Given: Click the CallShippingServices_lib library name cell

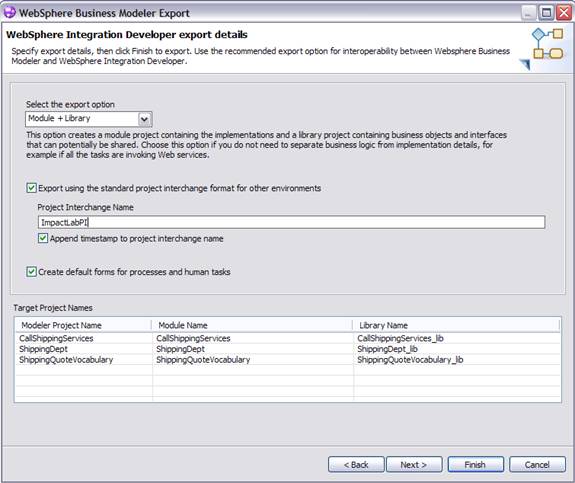Looking at the screenshot, I should [400, 338].
